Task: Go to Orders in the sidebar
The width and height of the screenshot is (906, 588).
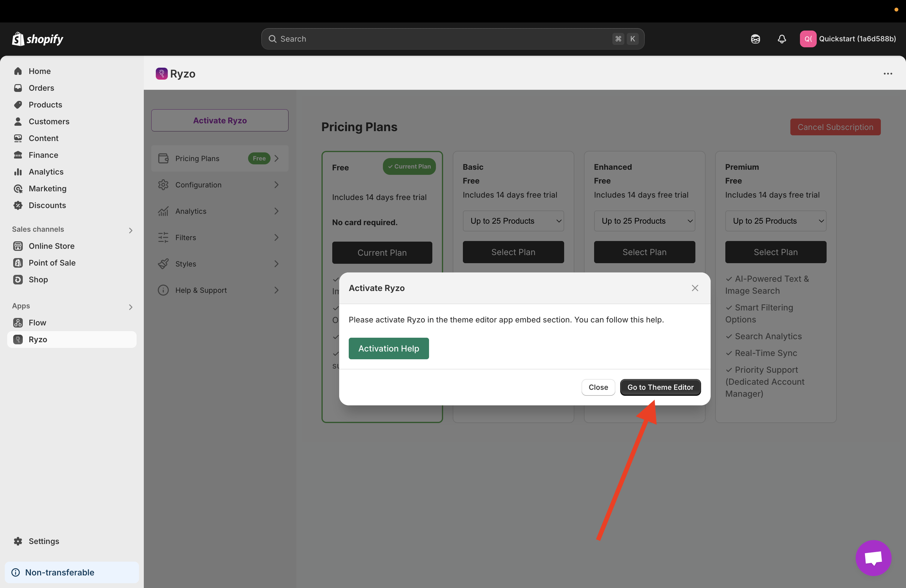Action: [72, 88]
